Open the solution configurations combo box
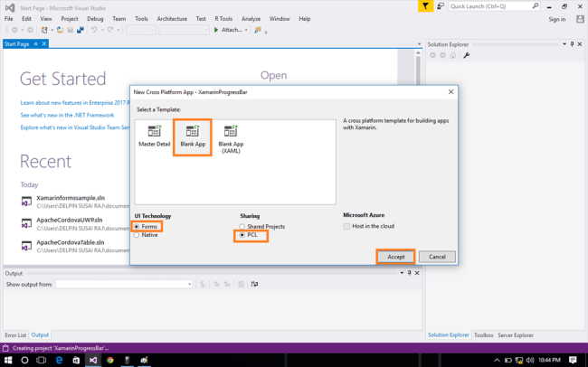Viewport: 588px width, 367px height. coord(141,30)
